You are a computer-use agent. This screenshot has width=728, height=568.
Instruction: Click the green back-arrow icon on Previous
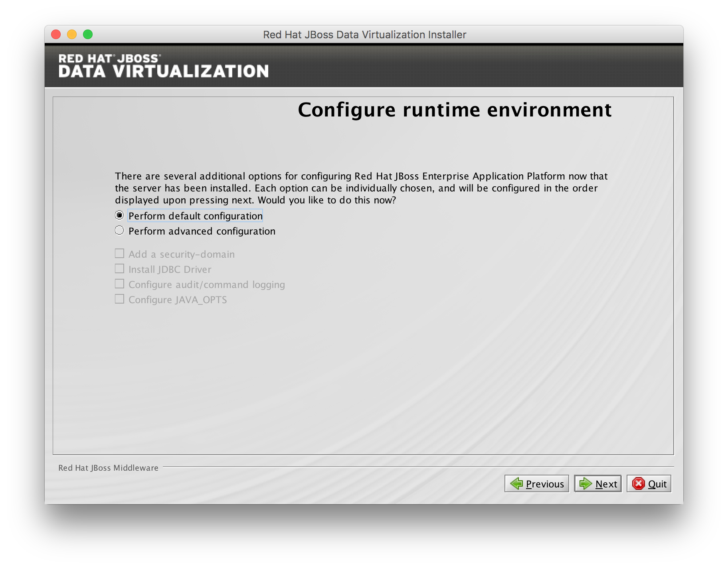point(516,483)
